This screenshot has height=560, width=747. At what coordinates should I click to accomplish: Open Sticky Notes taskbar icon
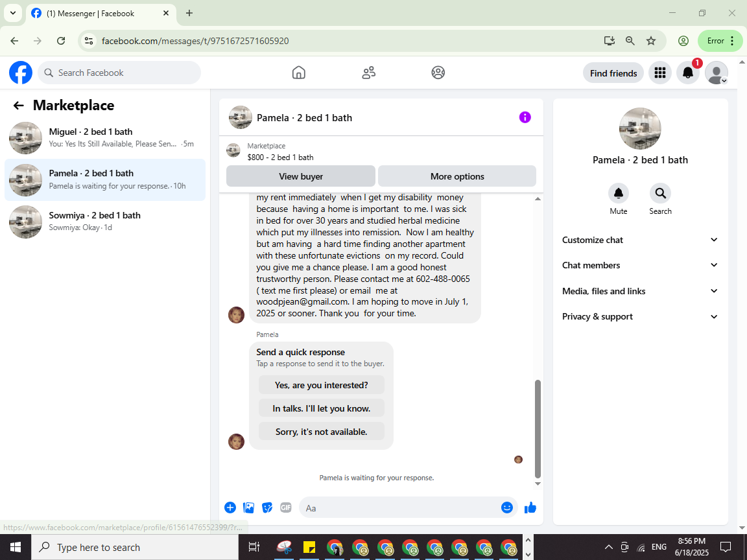(x=310, y=547)
